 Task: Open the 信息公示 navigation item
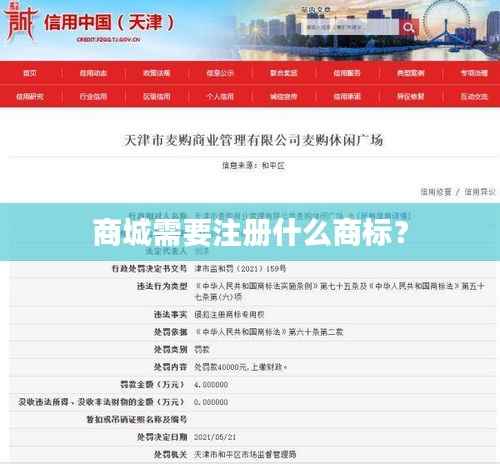220,73
